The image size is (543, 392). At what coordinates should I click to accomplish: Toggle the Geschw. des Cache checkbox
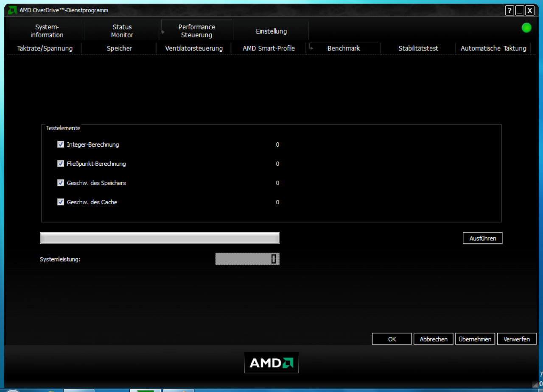click(x=60, y=202)
